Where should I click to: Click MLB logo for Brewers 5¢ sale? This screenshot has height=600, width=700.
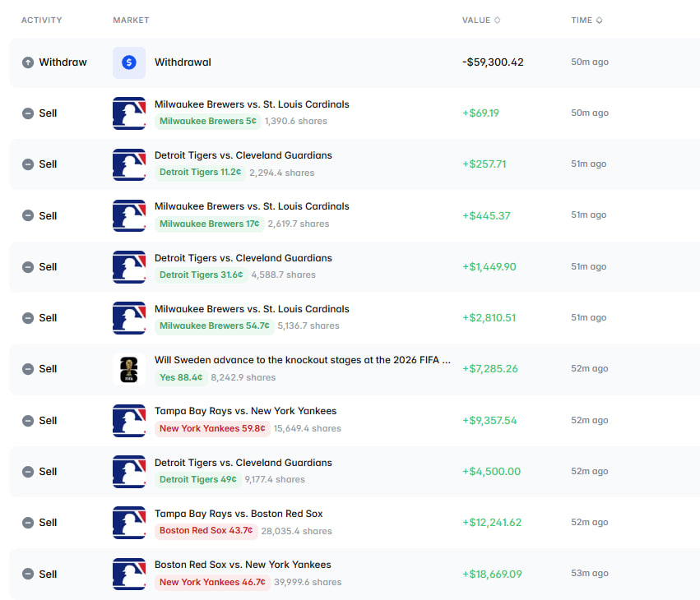tap(129, 113)
